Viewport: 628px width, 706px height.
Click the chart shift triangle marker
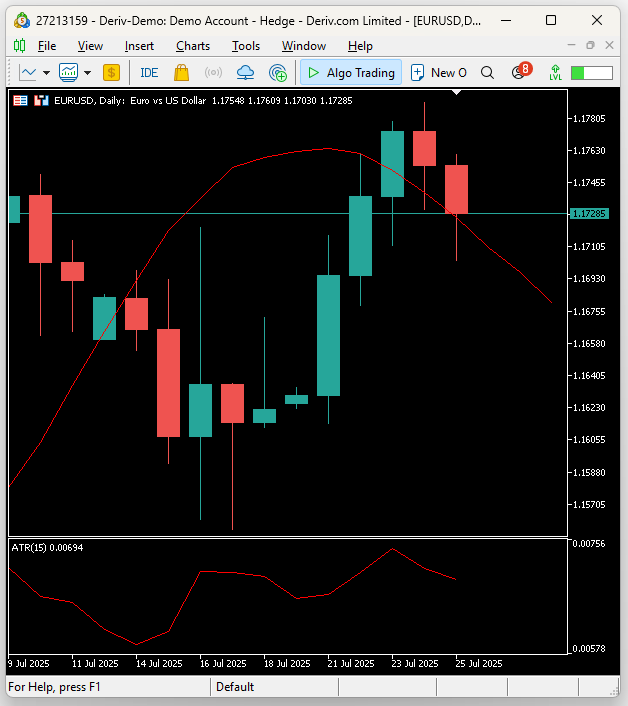pos(456,92)
